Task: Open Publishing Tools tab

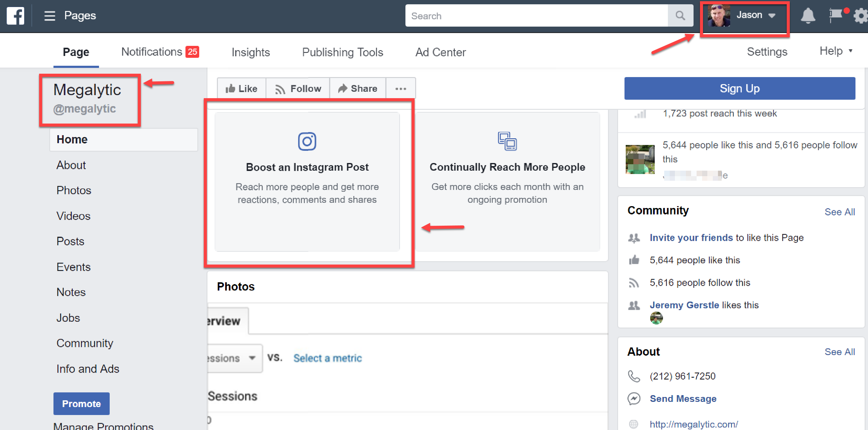Action: pyautogui.click(x=343, y=52)
